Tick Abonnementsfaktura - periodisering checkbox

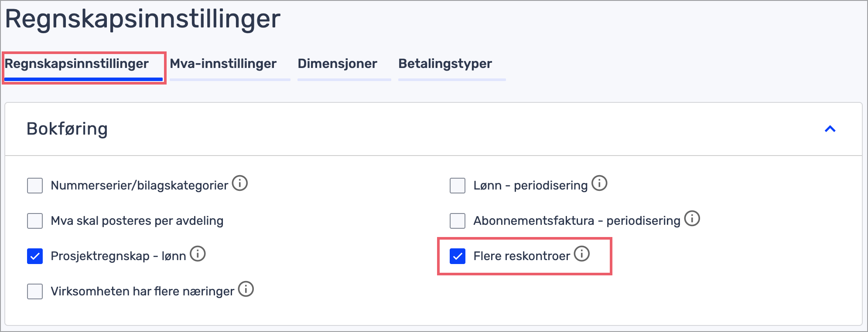point(458,221)
